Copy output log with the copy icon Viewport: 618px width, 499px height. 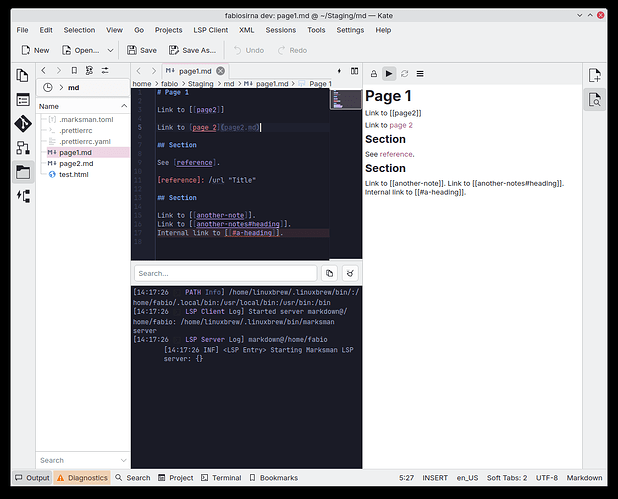pos(329,273)
